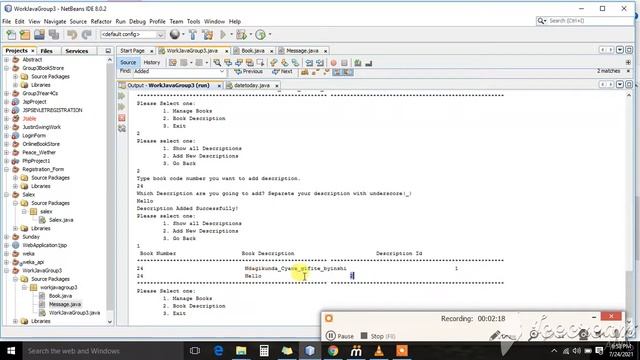
Task: Expand the Abstract project node
Action: (7, 60)
